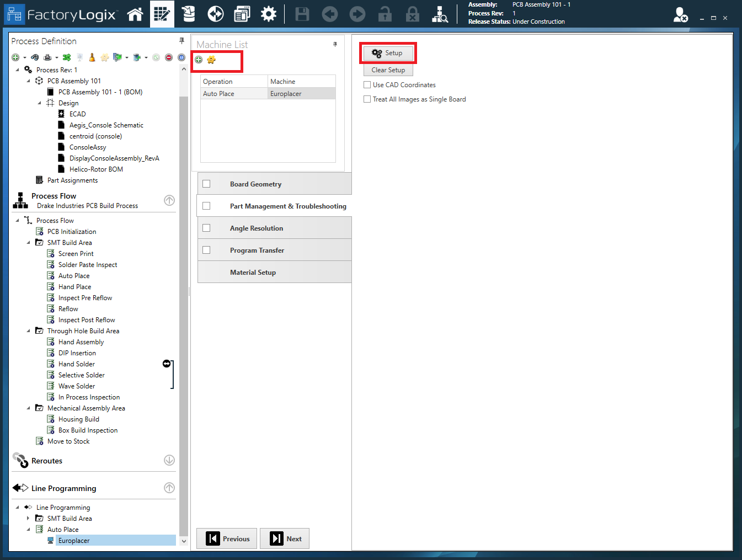Add a new machine using the green plus icon
This screenshot has height=560, width=742.
point(199,60)
